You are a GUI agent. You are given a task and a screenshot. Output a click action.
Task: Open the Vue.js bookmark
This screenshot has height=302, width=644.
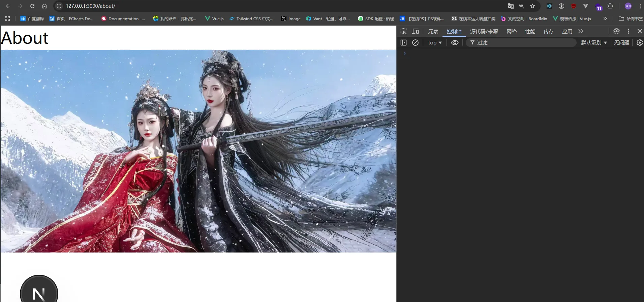coord(214,19)
